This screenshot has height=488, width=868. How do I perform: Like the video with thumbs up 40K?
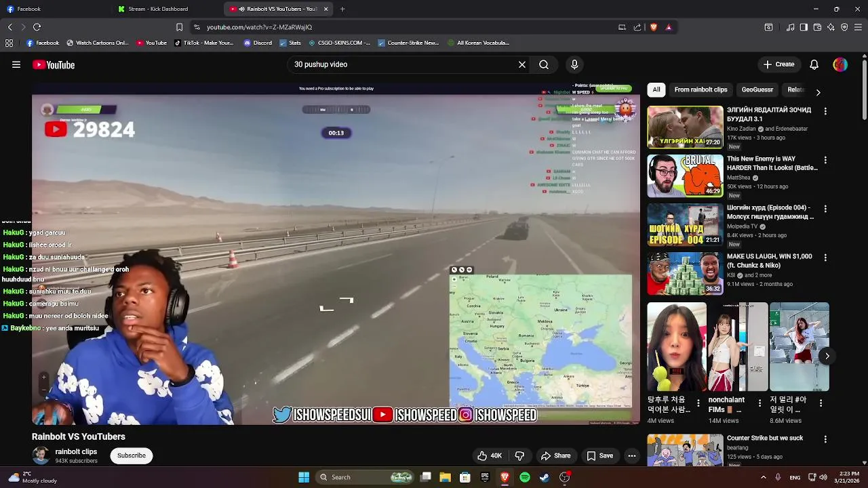[489, 456]
